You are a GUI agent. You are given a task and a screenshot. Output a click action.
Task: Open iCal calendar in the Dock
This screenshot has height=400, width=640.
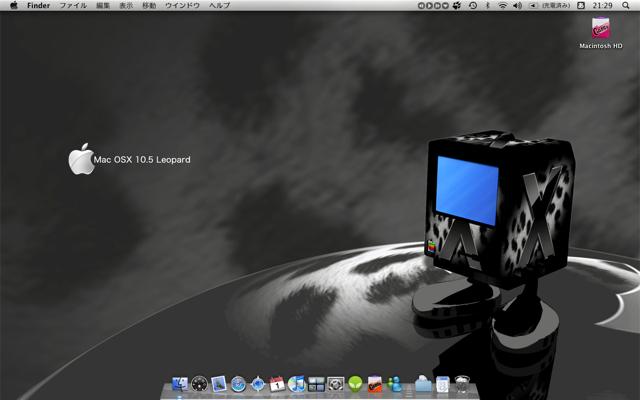[x=277, y=384]
